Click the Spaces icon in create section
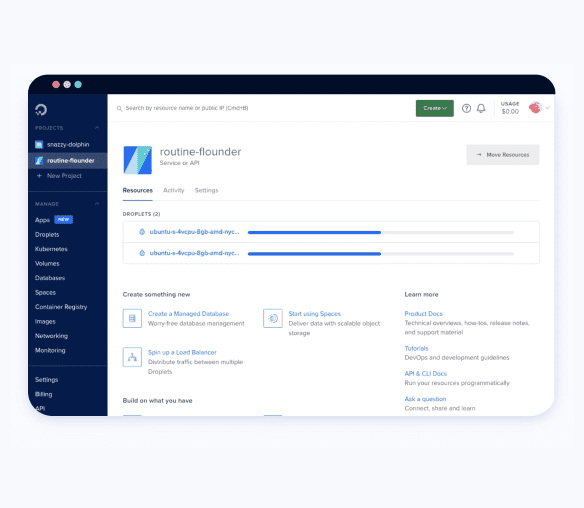 tap(273, 318)
